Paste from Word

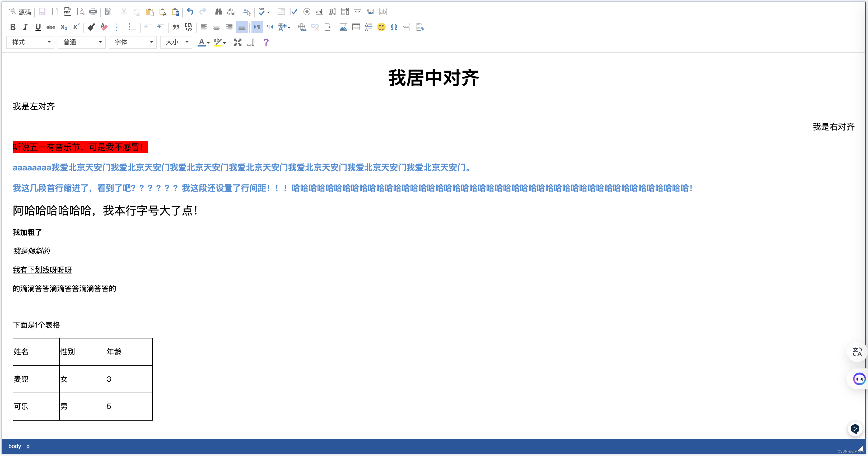pyautogui.click(x=176, y=12)
